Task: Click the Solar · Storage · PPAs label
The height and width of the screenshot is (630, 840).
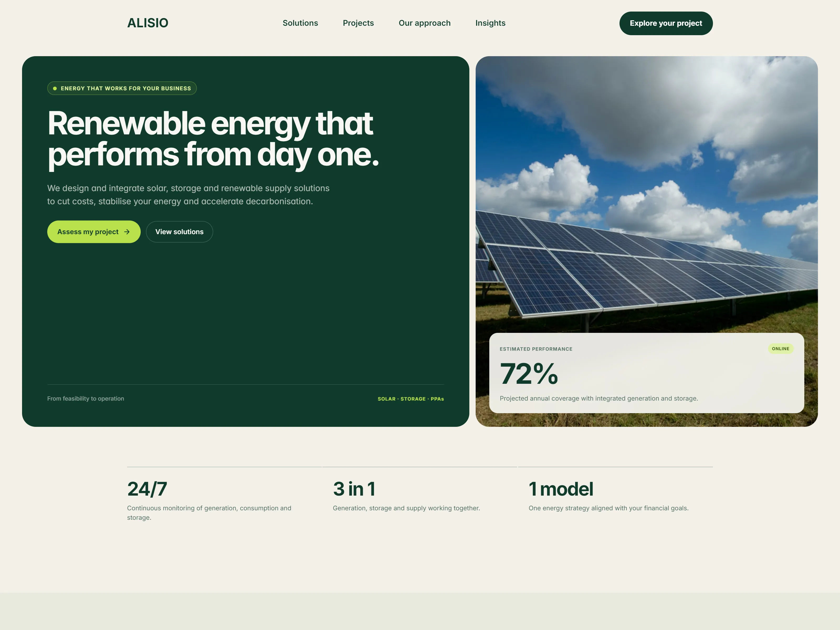Action: pos(411,399)
